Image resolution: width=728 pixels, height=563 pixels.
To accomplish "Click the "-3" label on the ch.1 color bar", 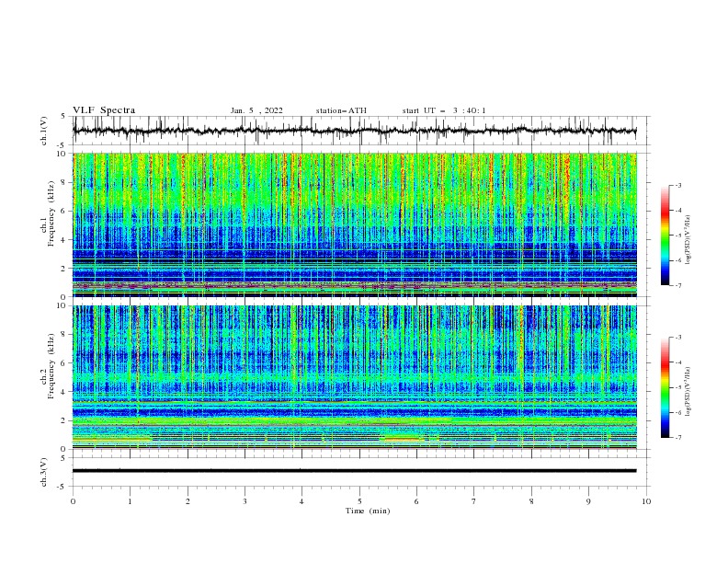I will [678, 185].
